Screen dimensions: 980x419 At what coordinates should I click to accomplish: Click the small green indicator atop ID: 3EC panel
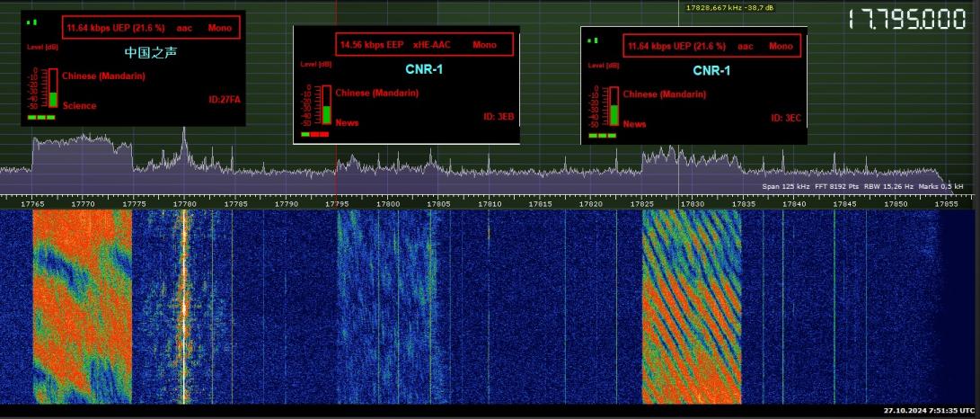593,40
